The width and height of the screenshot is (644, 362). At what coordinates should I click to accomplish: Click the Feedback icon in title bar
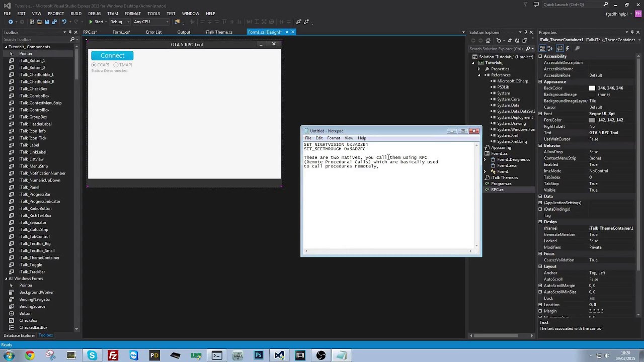coord(536,5)
